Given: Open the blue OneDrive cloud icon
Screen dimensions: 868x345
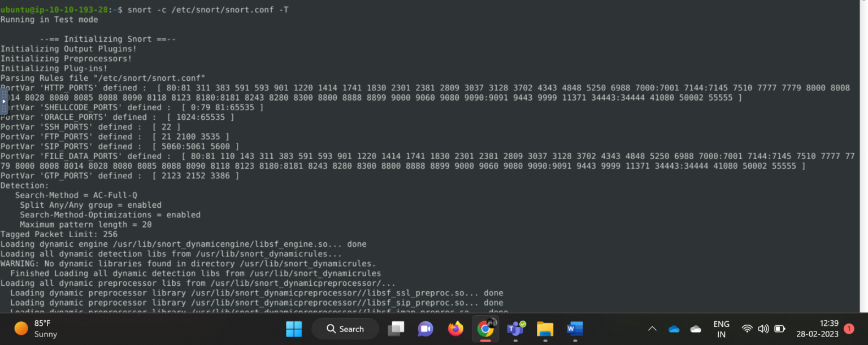Looking at the screenshot, I should (674, 329).
